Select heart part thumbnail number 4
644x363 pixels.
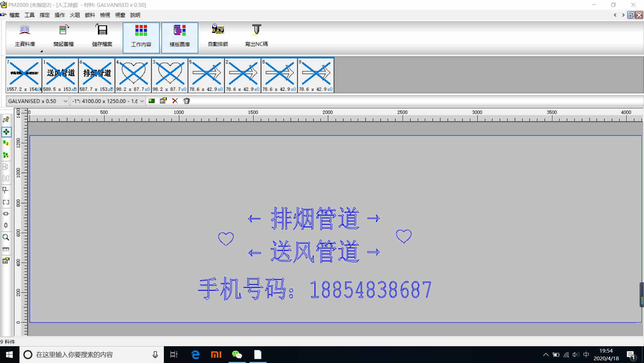point(133,75)
